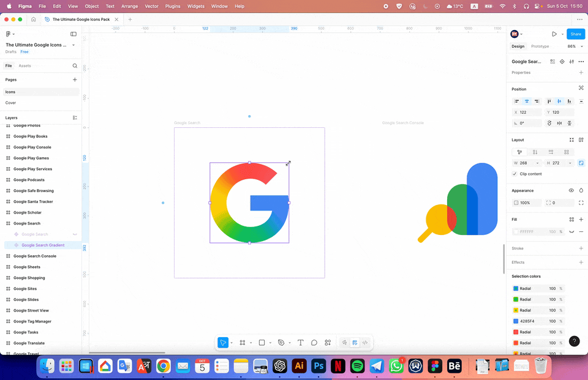Collapse all layers icon
588x380 pixels.
point(75,117)
